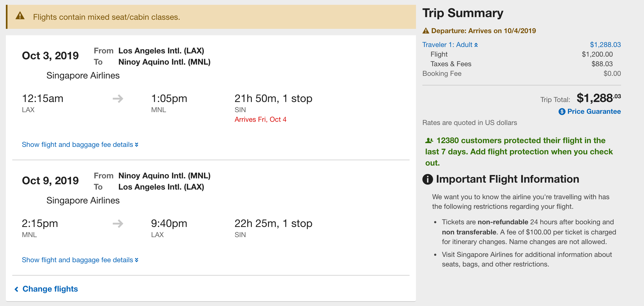Click the Trip Summary heading
644x306 pixels.
point(463,13)
